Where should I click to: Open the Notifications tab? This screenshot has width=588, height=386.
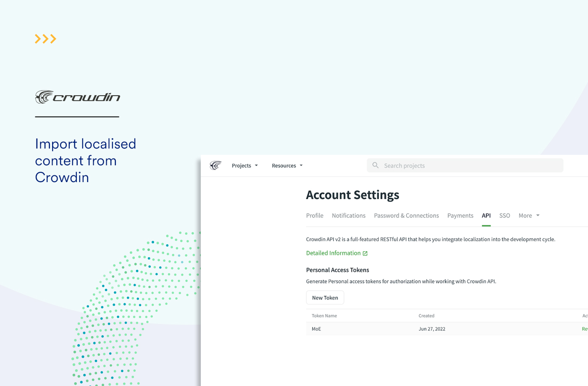tap(349, 215)
